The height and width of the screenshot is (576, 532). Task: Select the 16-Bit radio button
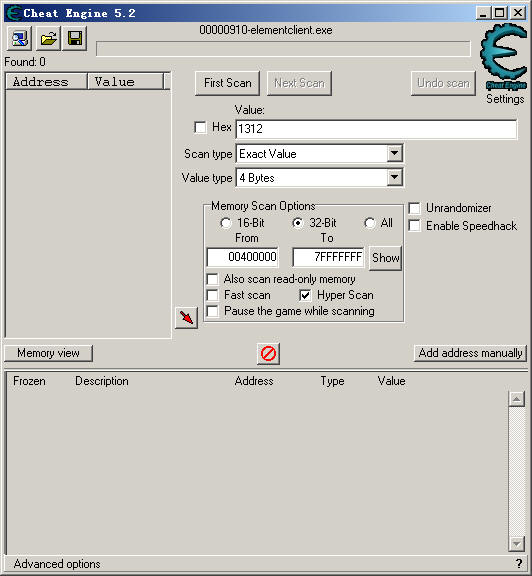(225, 223)
